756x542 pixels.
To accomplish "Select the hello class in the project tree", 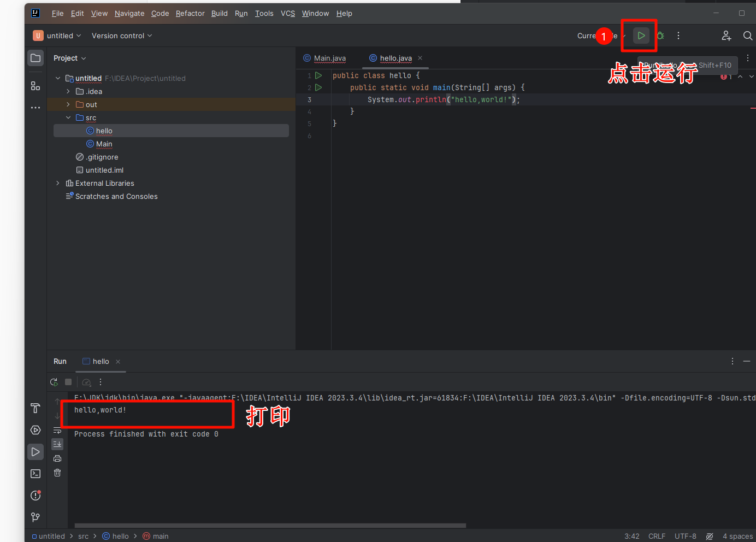I will pos(171,131).
